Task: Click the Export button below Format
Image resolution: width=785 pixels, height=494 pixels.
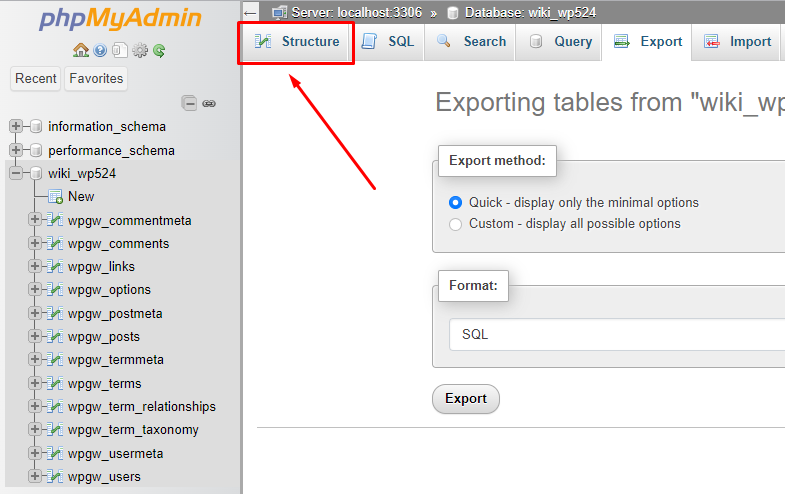Action: pos(466,399)
